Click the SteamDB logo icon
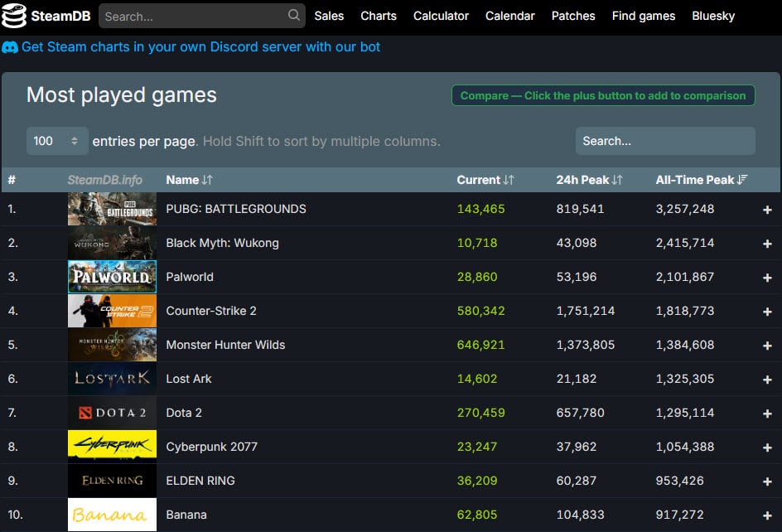Viewport: 782px width, 532px height. tap(14, 16)
